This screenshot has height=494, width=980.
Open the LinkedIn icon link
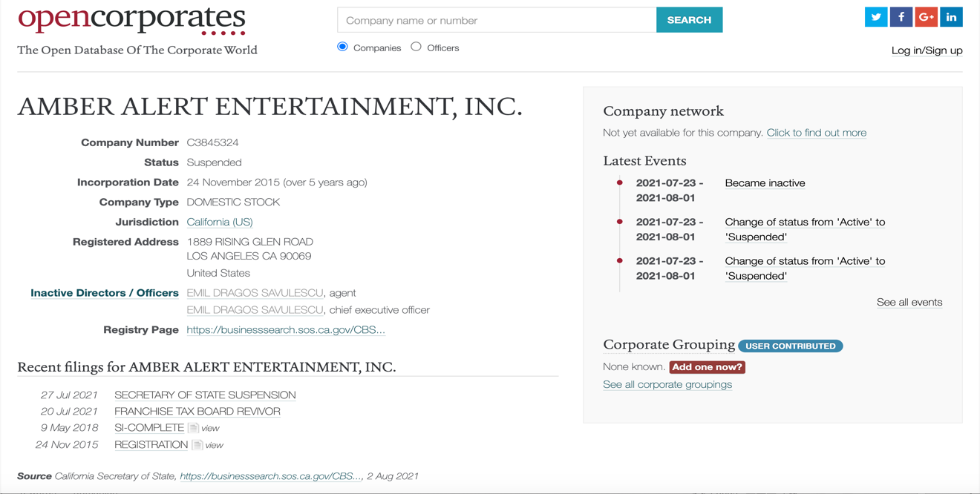(951, 17)
